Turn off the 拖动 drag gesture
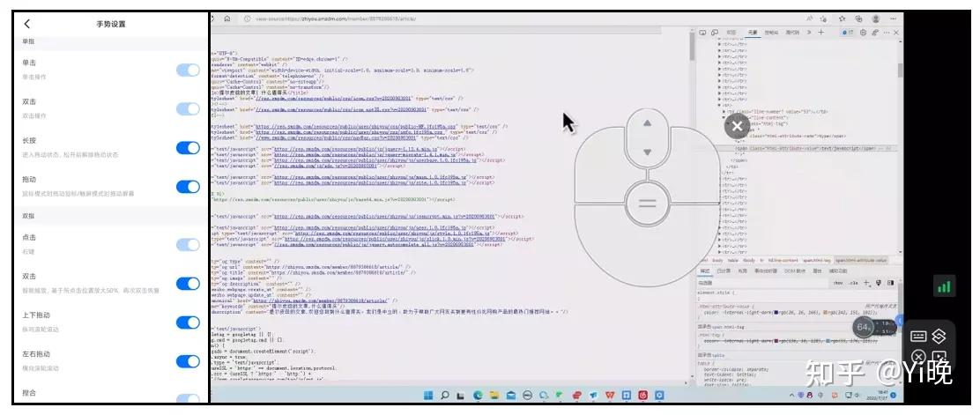Viewport: 980px width, 415px height. click(x=188, y=186)
